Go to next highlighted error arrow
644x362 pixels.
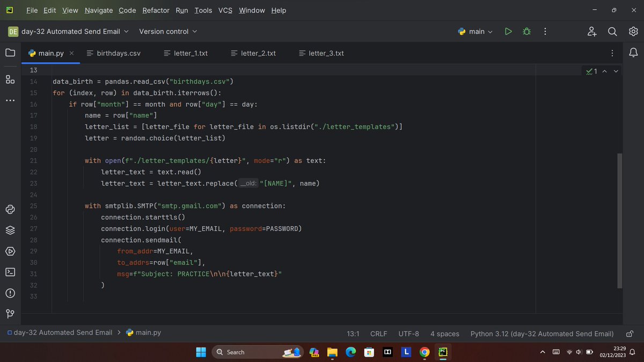(x=616, y=71)
